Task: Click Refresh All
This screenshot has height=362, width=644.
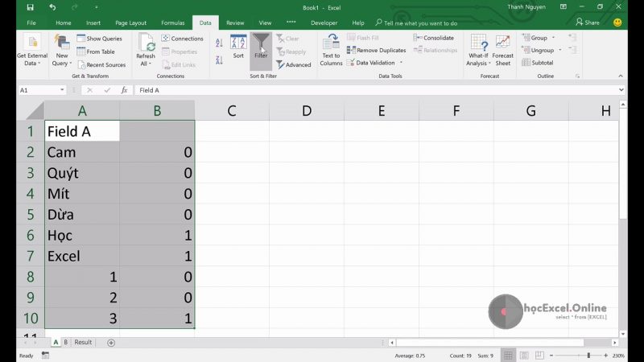Action: point(146,50)
